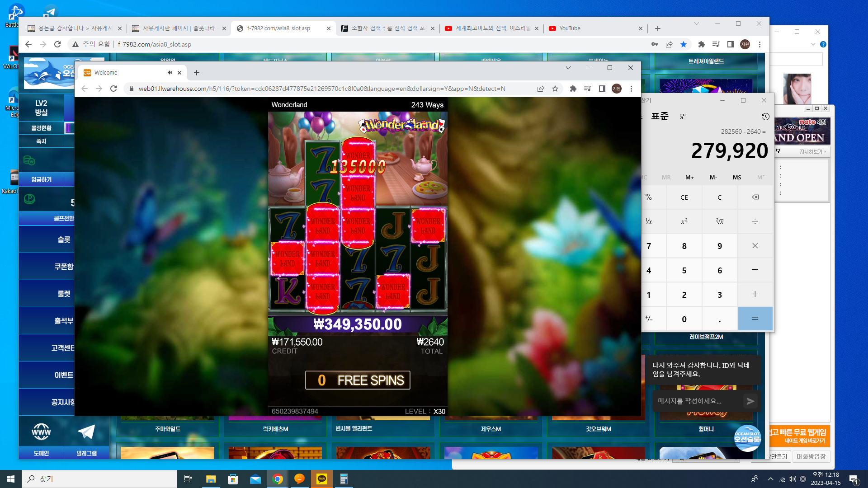Open Task View on taskbar
Viewport: 868px width, 488px height.
pos(188,479)
